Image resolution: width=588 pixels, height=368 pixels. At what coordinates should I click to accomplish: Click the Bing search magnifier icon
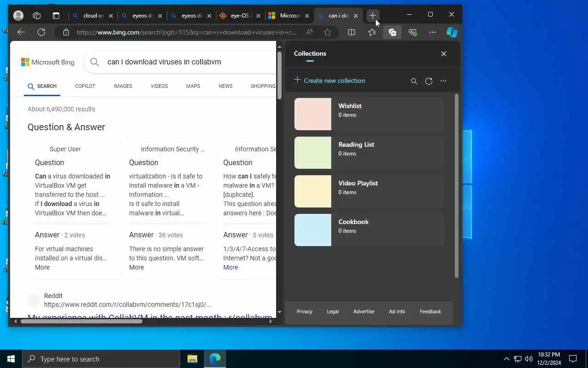95,62
